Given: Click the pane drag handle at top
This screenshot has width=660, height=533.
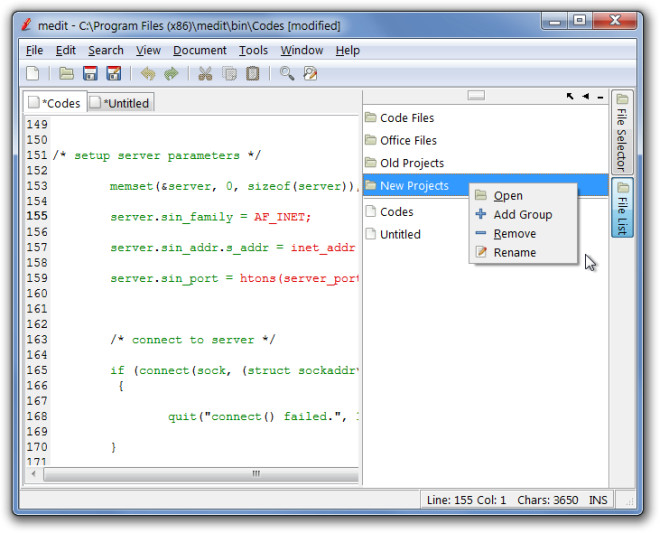Looking at the screenshot, I should point(476,96).
